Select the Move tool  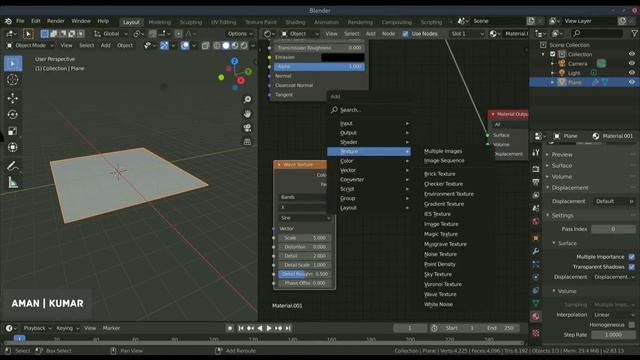[x=13, y=98]
